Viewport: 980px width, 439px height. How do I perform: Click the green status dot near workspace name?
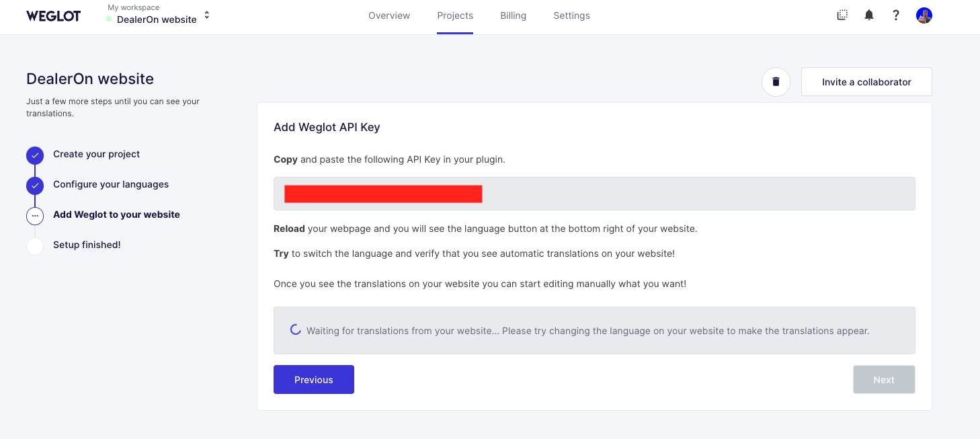[109, 19]
